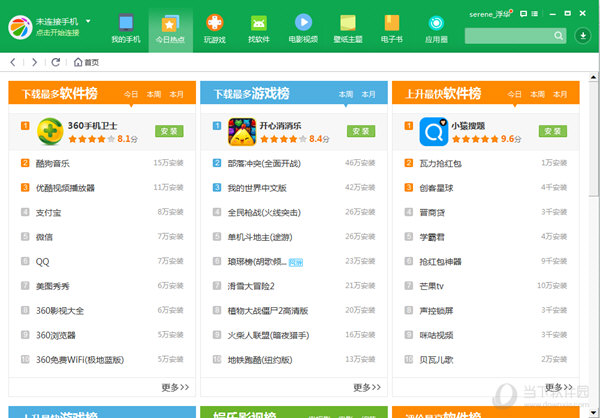Open the QQ entry

[42, 262]
